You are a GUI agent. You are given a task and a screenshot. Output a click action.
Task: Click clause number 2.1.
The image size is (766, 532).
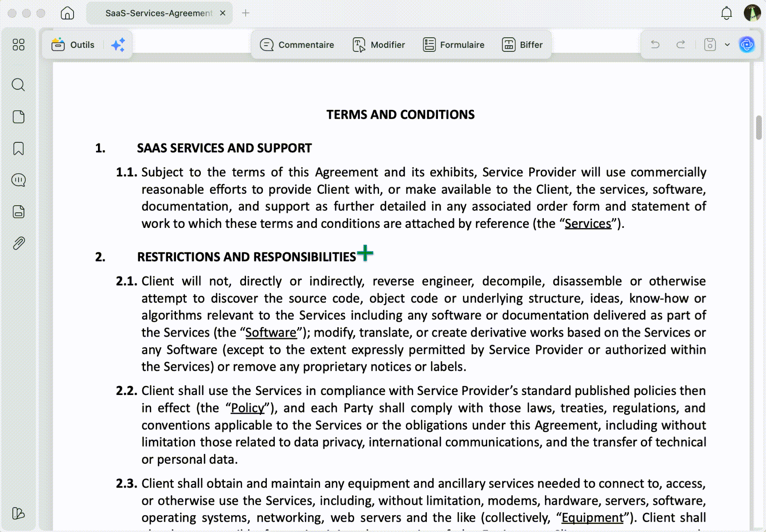coord(126,281)
